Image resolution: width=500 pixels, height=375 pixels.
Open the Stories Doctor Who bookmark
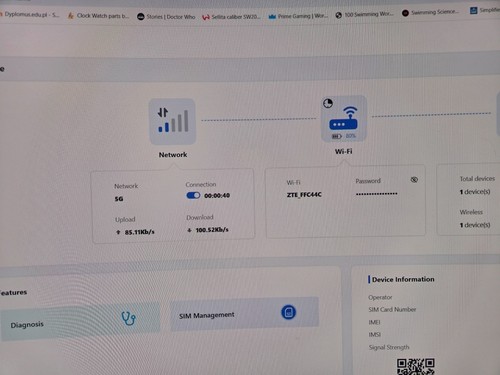166,17
